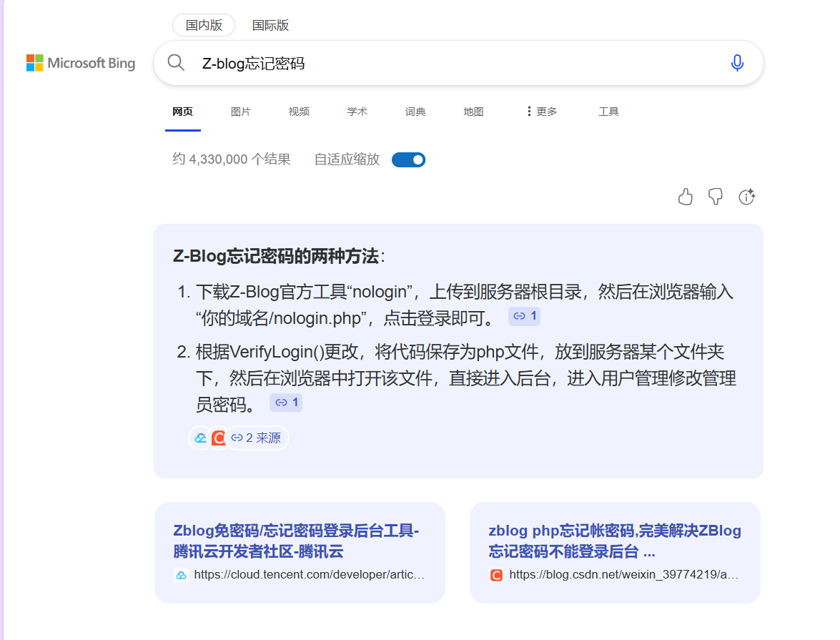Click the CSDN favicon beside blog.csdn.net URL
840x640 pixels.
[x=497, y=575]
